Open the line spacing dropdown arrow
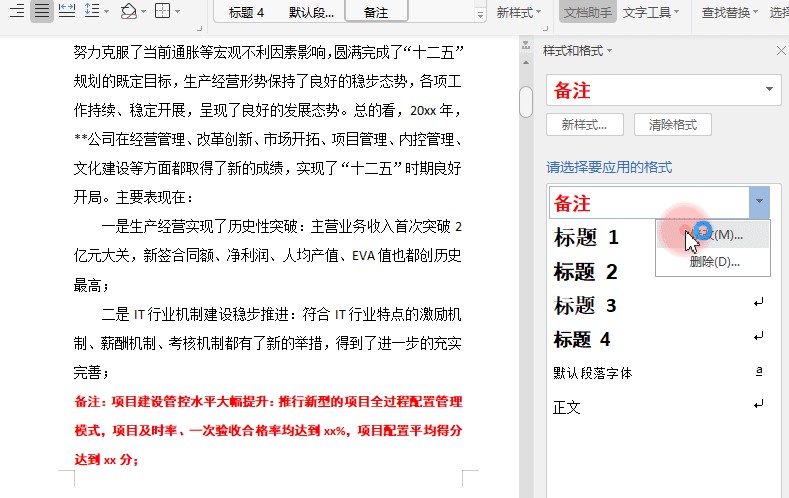 (x=106, y=11)
